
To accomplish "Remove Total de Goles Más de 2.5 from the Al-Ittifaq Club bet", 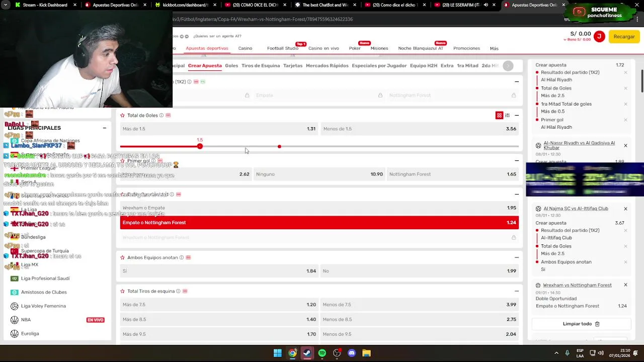I will [625, 246].
